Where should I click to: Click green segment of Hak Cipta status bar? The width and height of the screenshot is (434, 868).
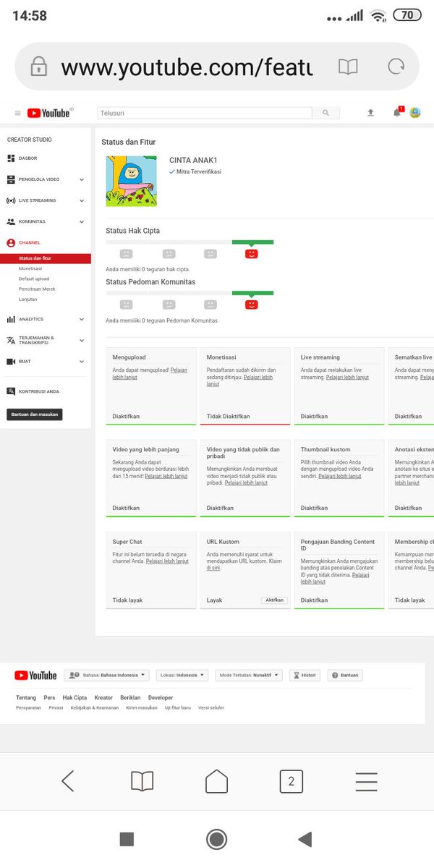point(252,242)
